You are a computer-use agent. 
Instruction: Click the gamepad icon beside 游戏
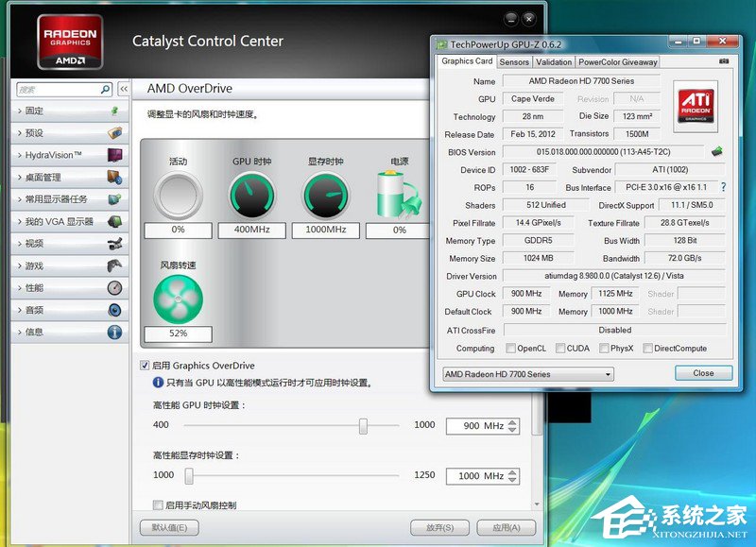[x=114, y=266]
